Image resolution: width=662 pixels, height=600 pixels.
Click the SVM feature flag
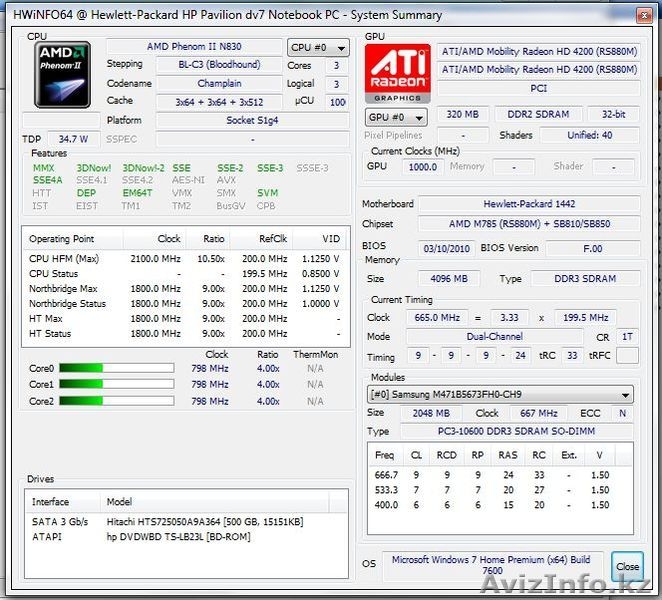268,193
